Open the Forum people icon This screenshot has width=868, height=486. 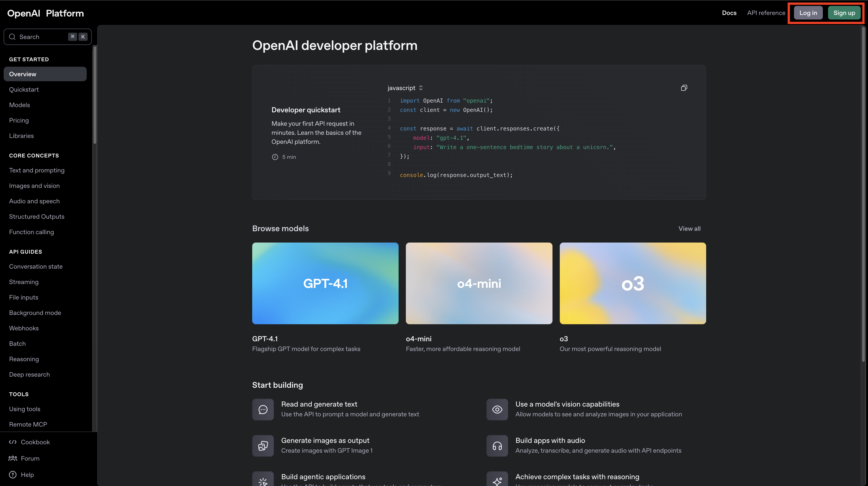[x=13, y=458]
